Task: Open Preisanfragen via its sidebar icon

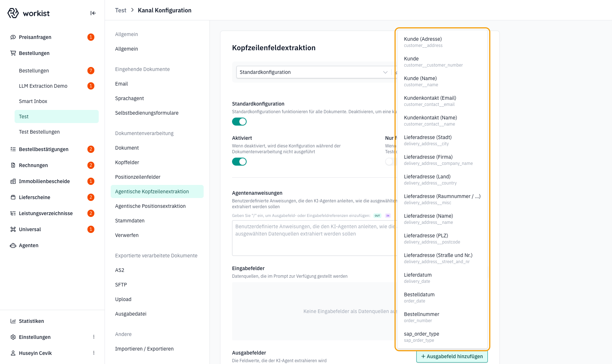Action: pos(13,37)
